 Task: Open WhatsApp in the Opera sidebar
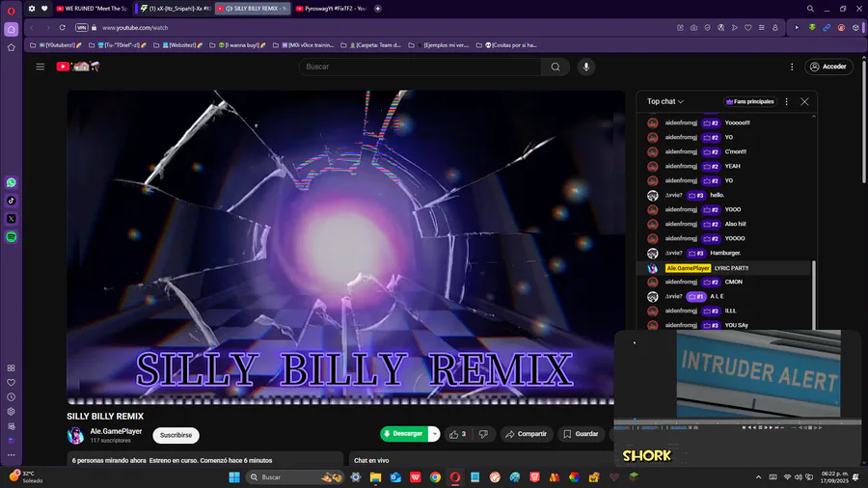pyautogui.click(x=11, y=182)
